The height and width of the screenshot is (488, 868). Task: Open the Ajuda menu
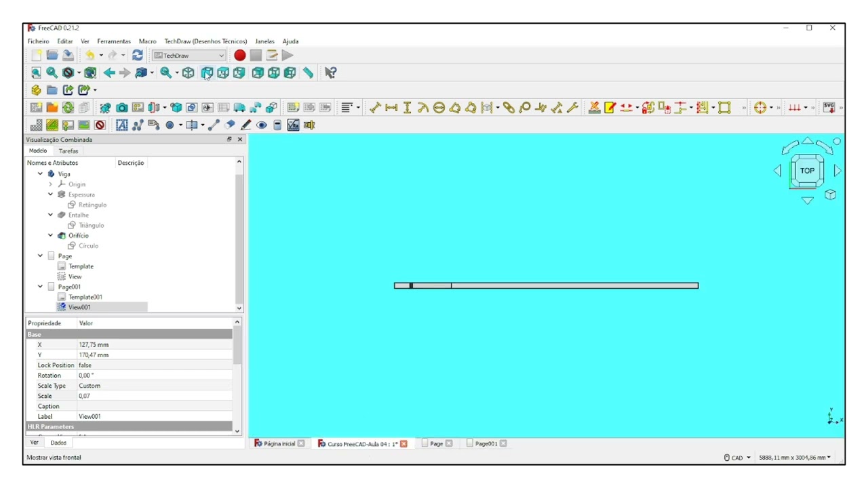290,41
